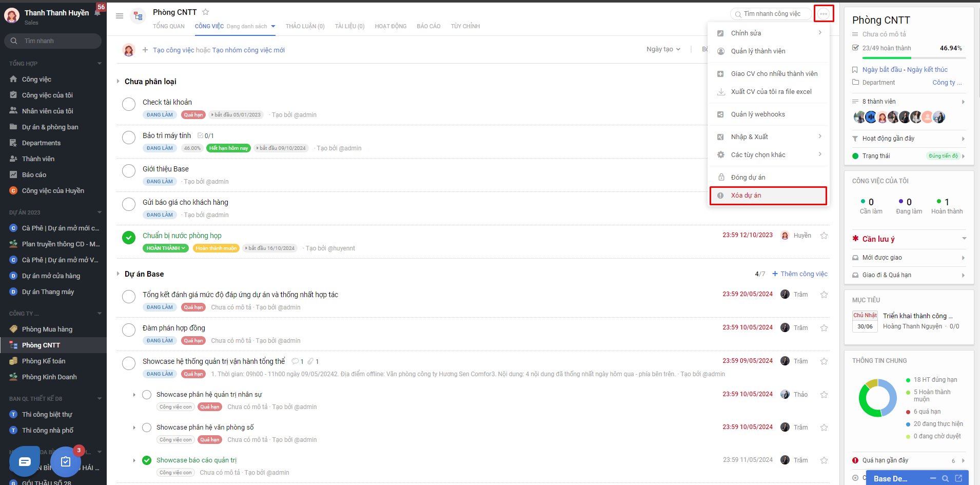
Task: Mark Giới thiệu Base task complete
Action: [x=129, y=171]
